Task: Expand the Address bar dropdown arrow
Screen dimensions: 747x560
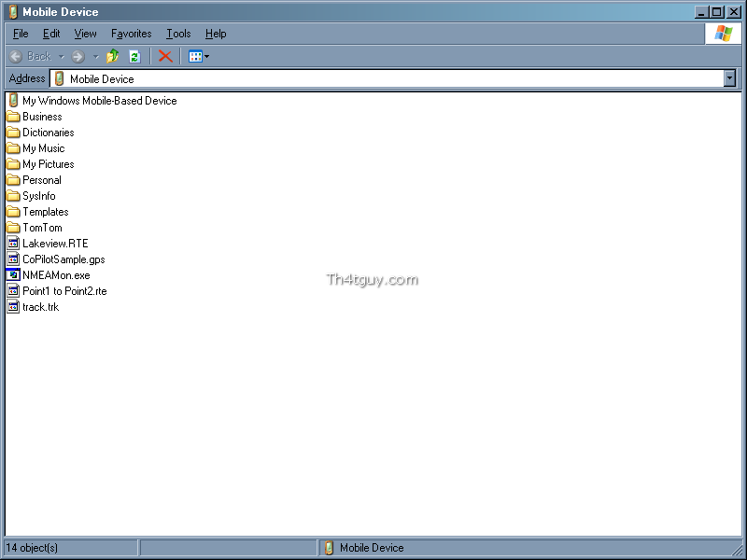Action: point(729,79)
